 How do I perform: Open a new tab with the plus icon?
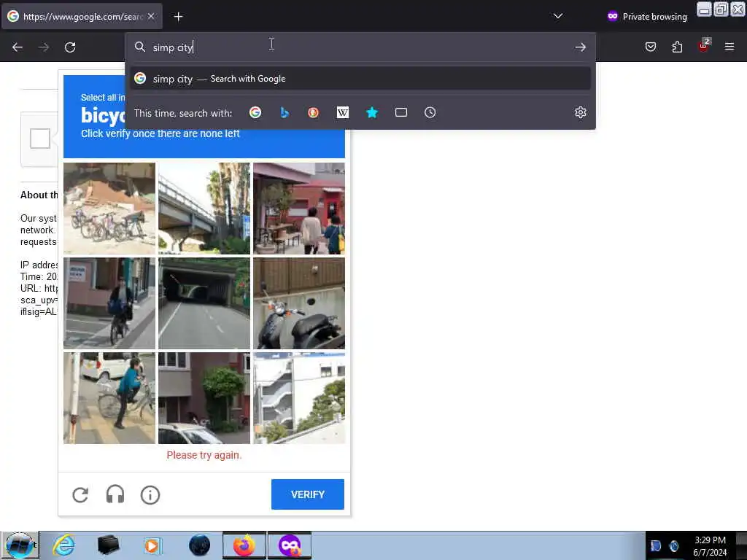178,17
